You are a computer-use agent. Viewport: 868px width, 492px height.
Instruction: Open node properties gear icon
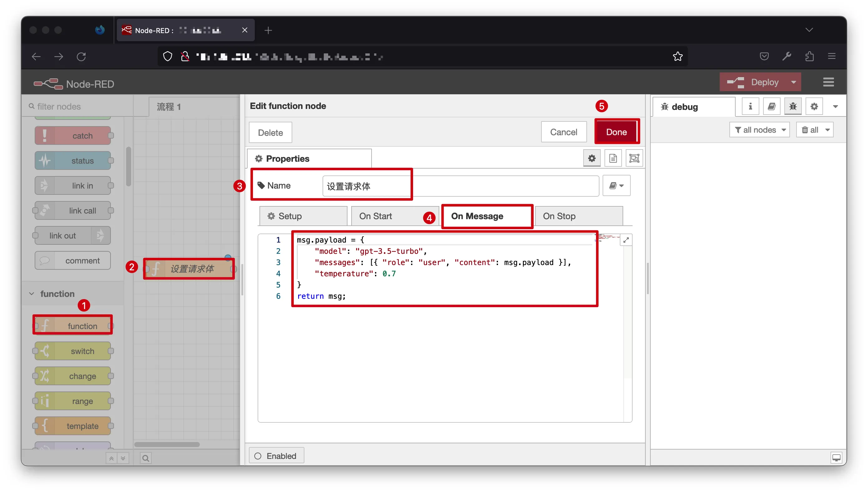[591, 158]
